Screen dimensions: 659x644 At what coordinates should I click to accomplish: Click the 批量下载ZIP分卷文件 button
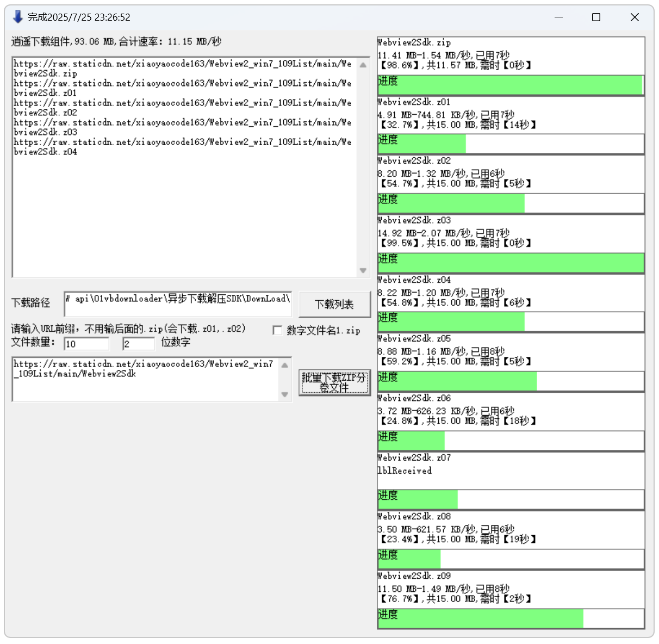click(x=334, y=382)
